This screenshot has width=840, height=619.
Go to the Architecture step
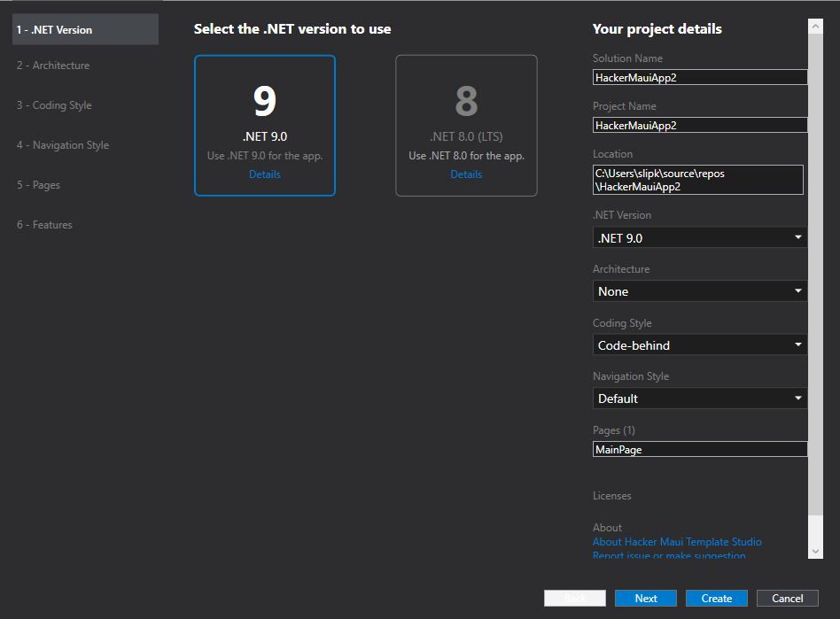click(x=53, y=66)
